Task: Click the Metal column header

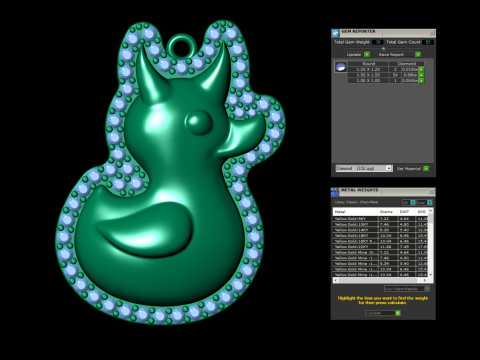Action: pyautogui.click(x=355, y=212)
